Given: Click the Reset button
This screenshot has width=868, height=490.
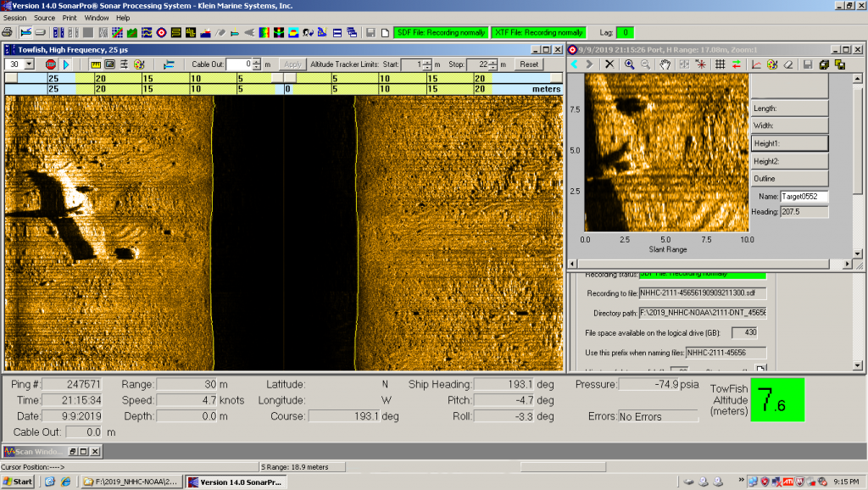Looking at the screenshot, I should tap(529, 64).
